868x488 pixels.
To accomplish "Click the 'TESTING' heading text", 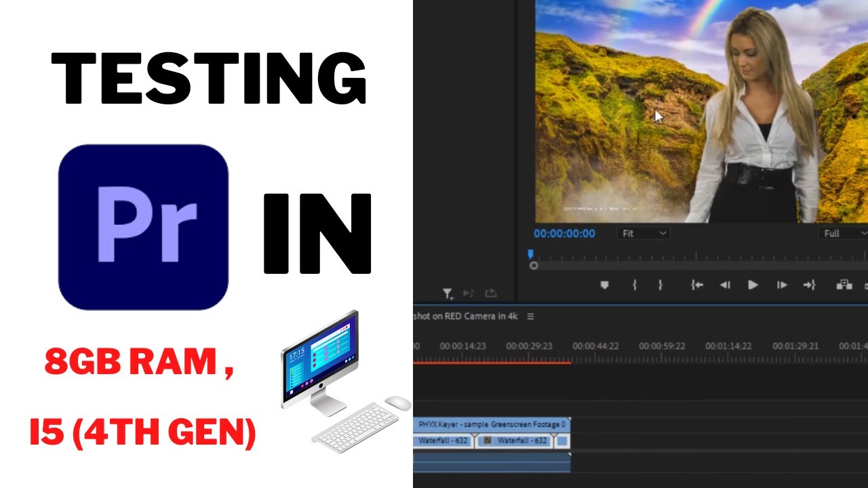I will click(208, 78).
